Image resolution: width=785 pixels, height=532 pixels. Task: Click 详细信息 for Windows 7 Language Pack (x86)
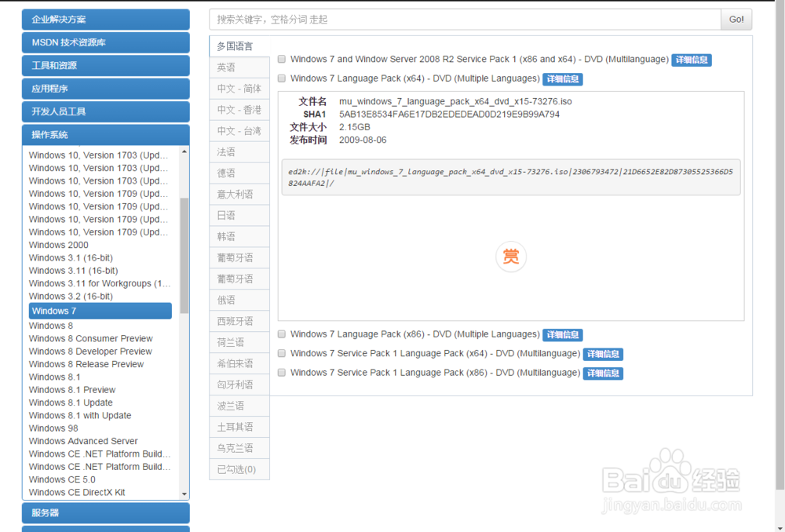(x=563, y=335)
